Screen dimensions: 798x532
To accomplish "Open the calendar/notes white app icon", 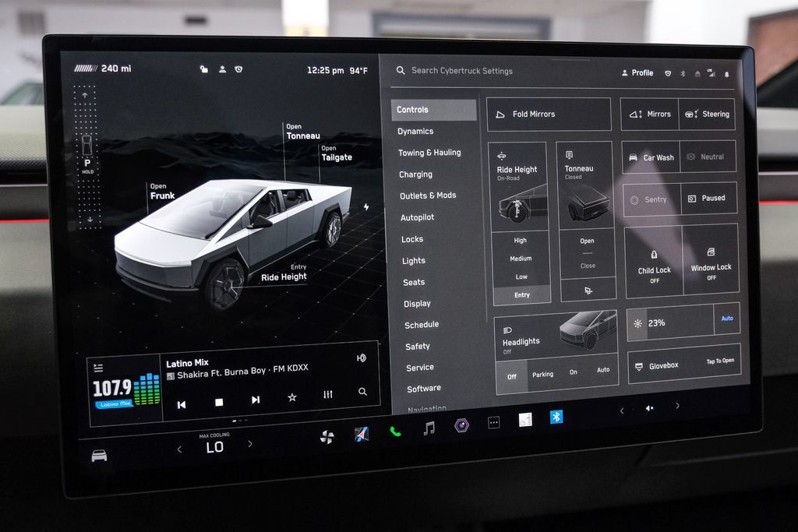I will click(525, 420).
